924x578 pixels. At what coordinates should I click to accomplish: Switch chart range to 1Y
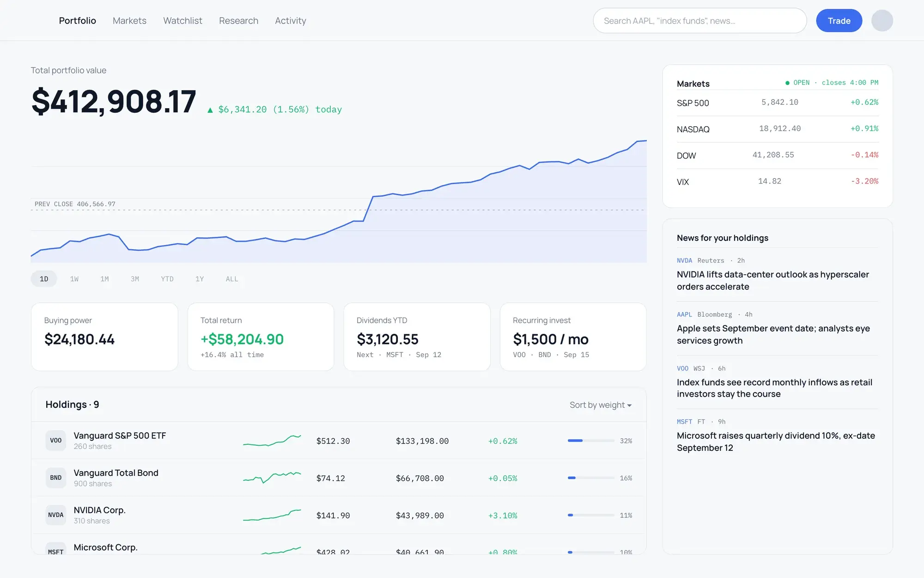(200, 279)
